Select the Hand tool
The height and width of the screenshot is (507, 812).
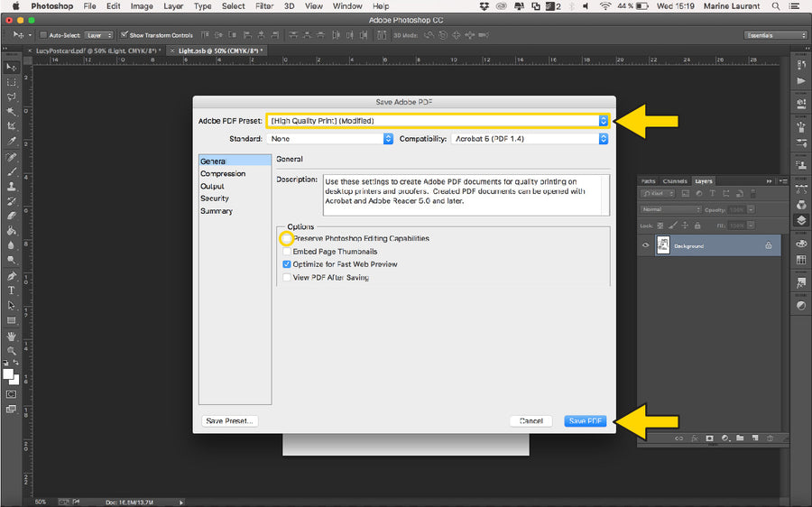coord(11,336)
